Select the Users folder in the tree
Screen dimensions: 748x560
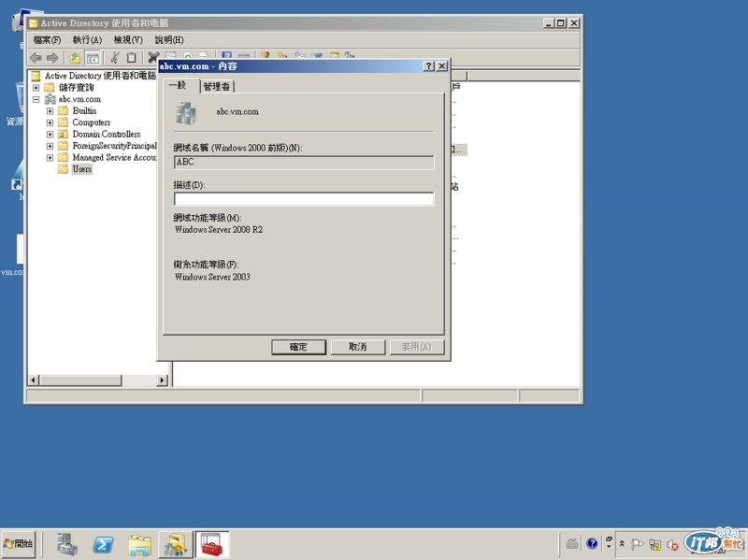pos(82,169)
